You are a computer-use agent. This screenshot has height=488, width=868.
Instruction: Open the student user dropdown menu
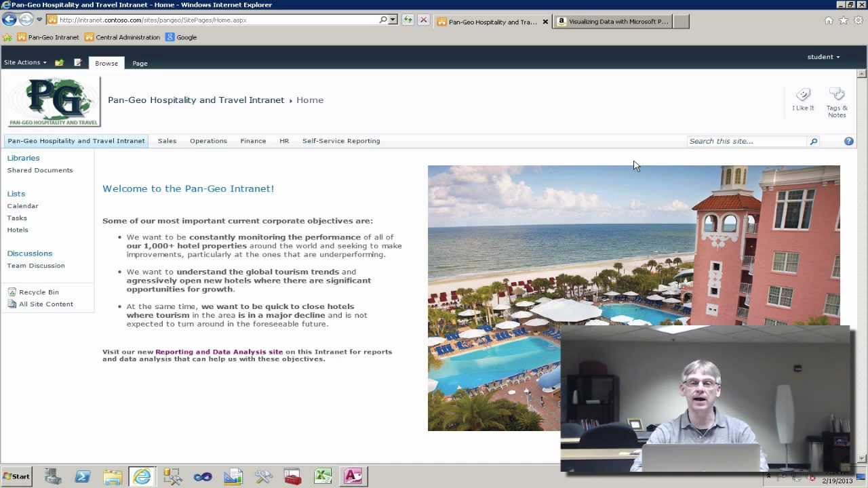coord(823,57)
